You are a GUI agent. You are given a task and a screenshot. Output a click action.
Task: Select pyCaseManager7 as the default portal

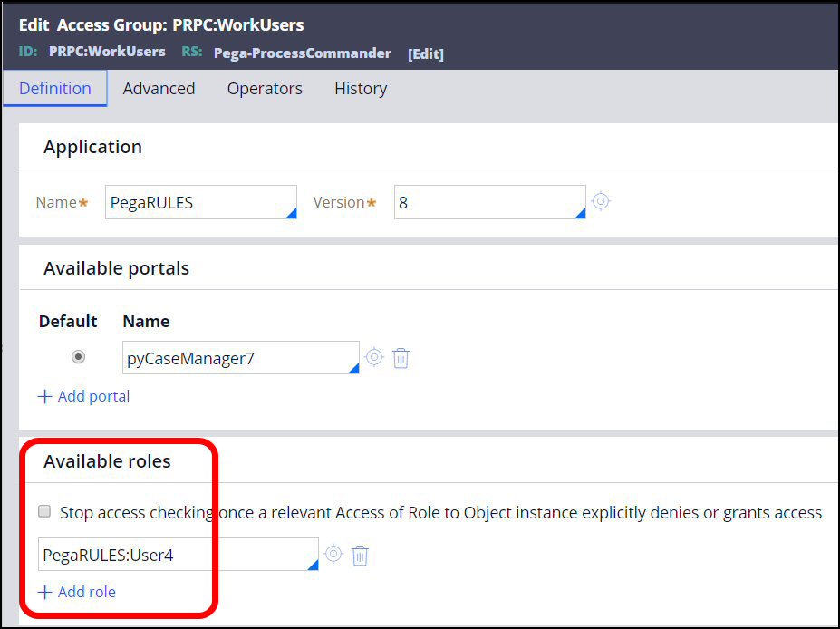click(79, 357)
